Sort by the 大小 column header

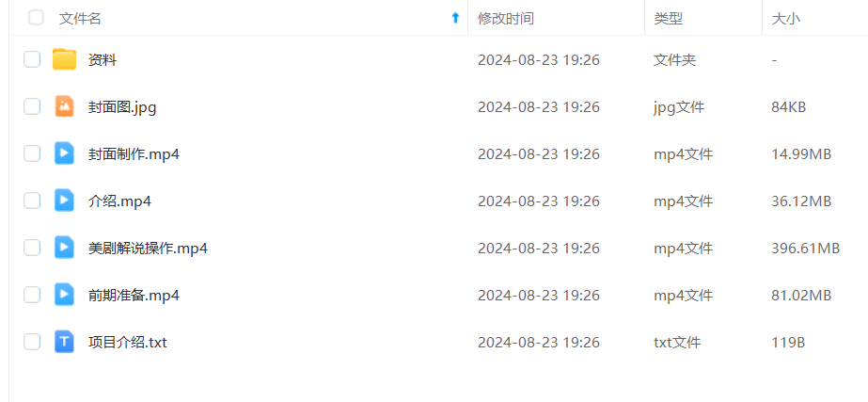click(785, 19)
